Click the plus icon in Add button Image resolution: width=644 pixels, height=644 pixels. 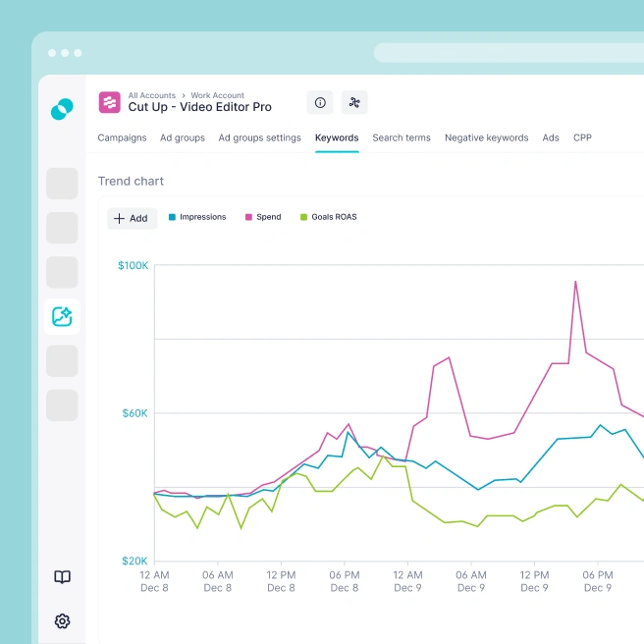click(x=119, y=219)
